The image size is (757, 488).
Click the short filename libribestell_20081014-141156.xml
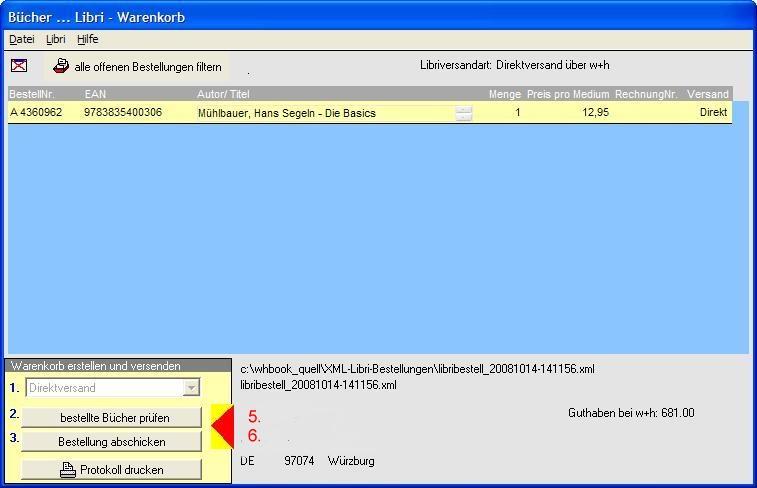tap(319, 385)
